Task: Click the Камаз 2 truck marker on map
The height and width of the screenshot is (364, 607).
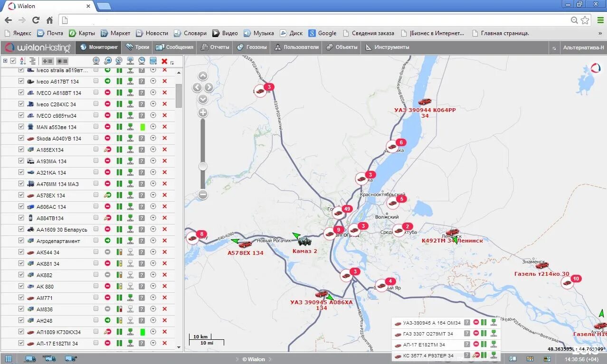Action: [x=304, y=241]
